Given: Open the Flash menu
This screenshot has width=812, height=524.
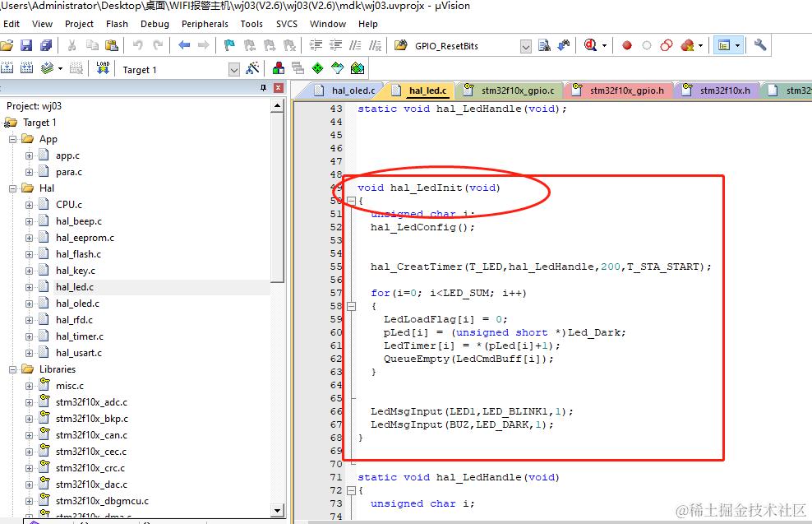Looking at the screenshot, I should click(x=117, y=24).
